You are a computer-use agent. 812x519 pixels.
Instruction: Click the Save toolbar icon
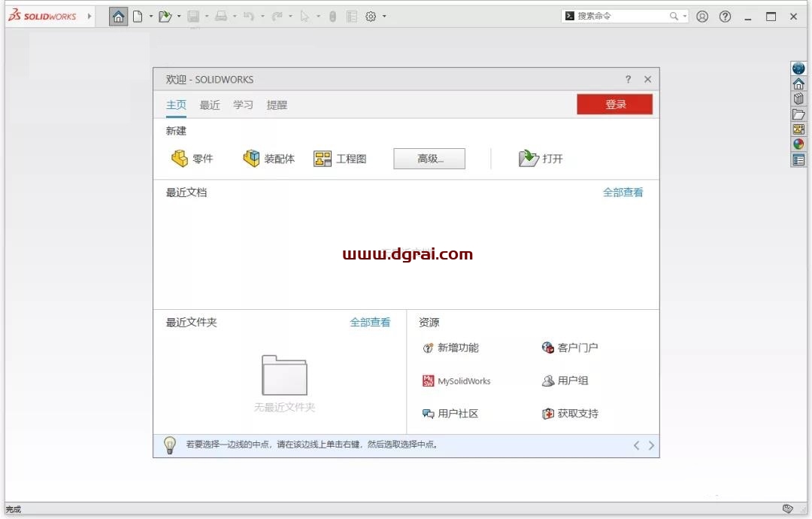[193, 17]
